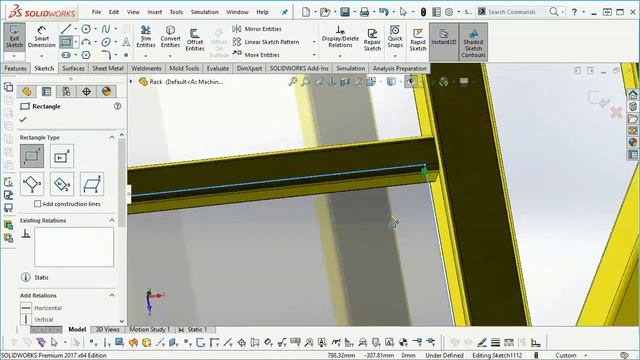Image resolution: width=640 pixels, height=360 pixels.
Task: Click the Offset Entities tool
Action: point(195,40)
